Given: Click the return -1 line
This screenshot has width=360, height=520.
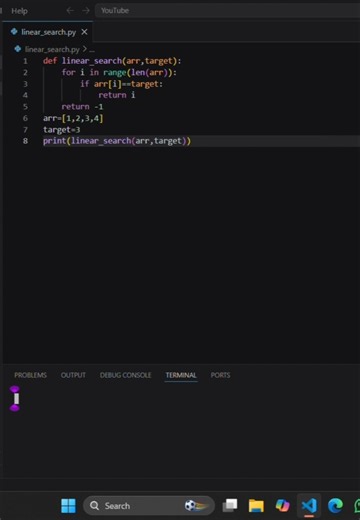Looking at the screenshot, I should 82,107.
